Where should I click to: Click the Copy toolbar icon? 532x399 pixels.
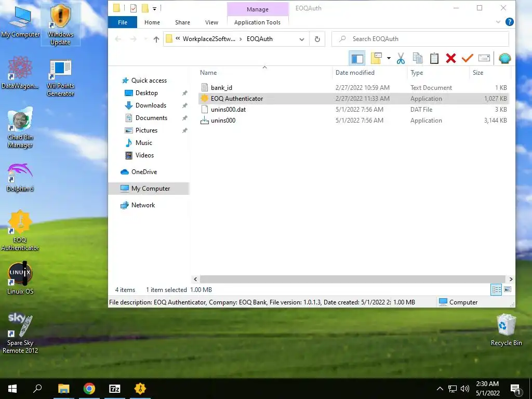coord(417,58)
